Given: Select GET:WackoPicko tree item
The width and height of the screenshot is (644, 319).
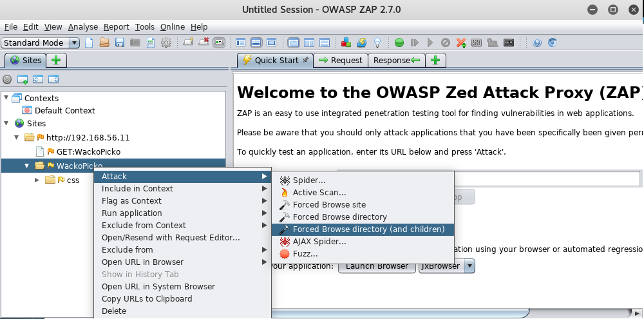Looking at the screenshot, I should [x=78, y=151].
